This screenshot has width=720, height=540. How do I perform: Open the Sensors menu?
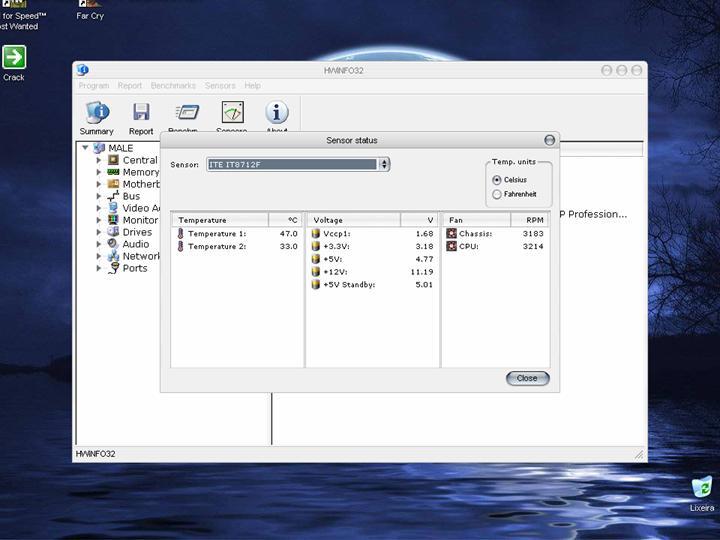point(220,86)
